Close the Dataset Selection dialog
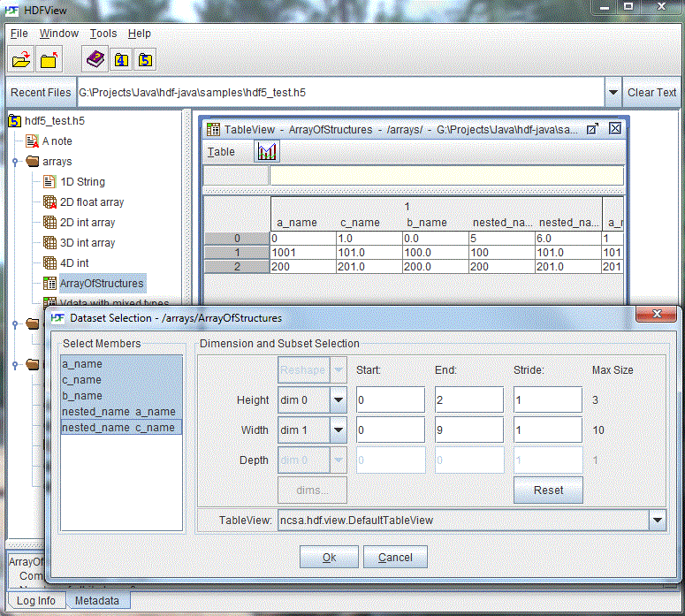Viewport: 685px width, 616px height. coord(657,314)
